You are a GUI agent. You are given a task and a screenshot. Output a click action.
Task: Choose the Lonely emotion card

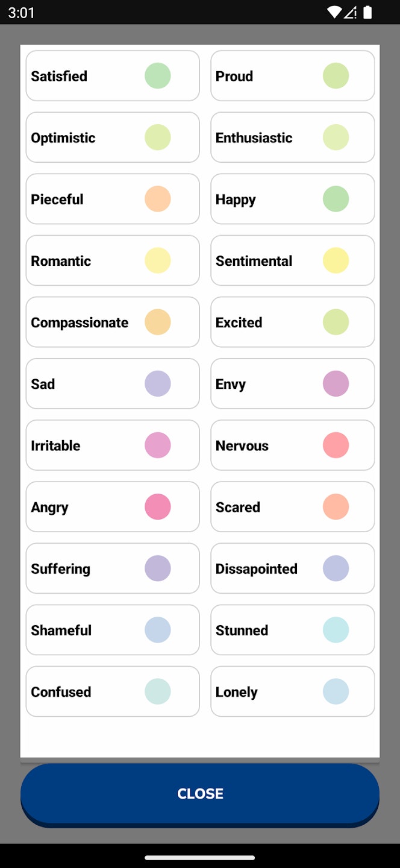293,691
